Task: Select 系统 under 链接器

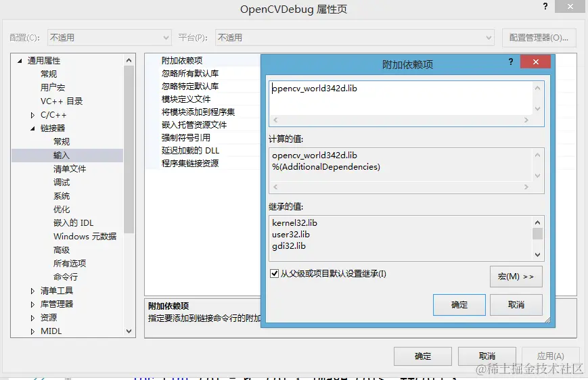Action: (62, 196)
